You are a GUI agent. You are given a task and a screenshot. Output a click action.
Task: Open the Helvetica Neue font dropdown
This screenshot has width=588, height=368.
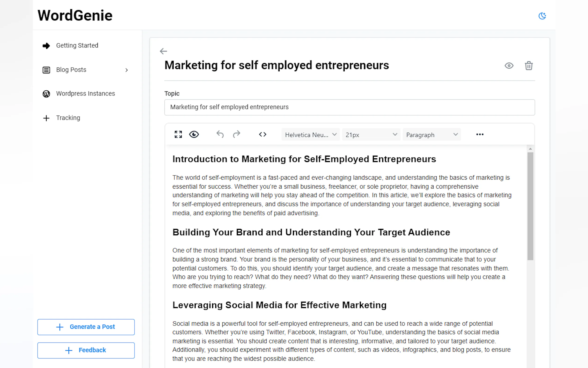click(x=310, y=135)
